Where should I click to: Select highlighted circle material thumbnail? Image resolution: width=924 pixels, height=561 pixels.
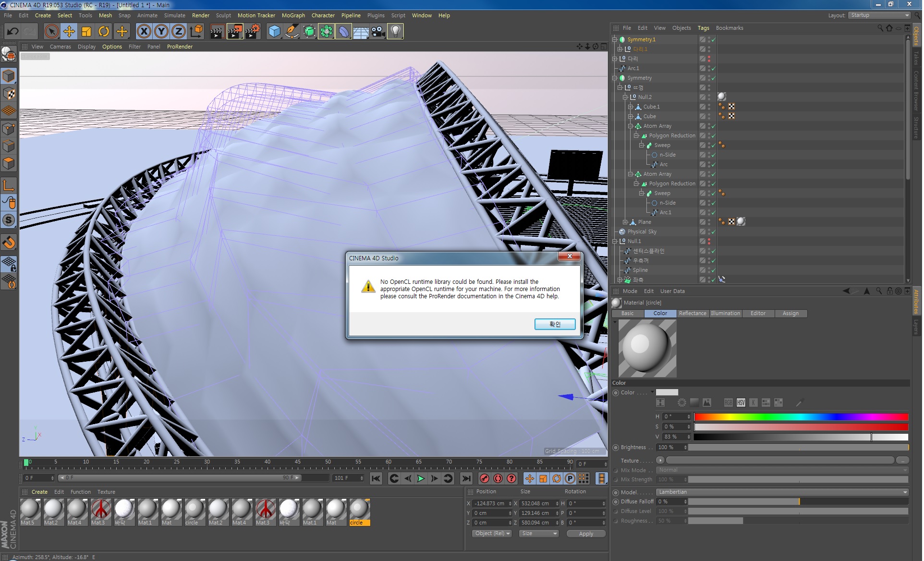[359, 512]
